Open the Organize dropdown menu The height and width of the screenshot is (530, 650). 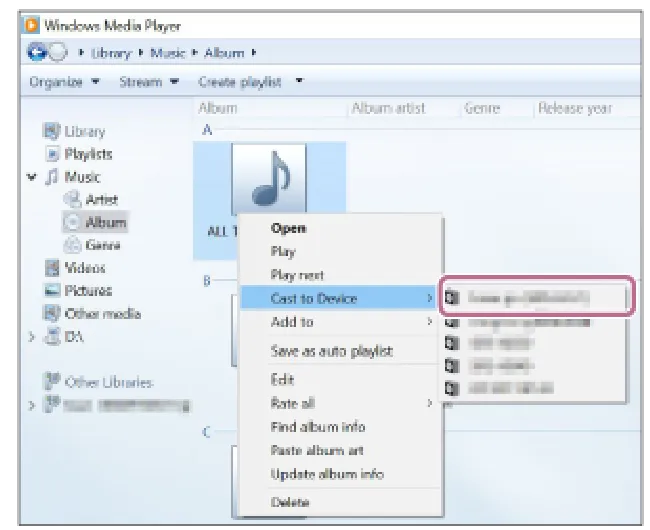64,82
